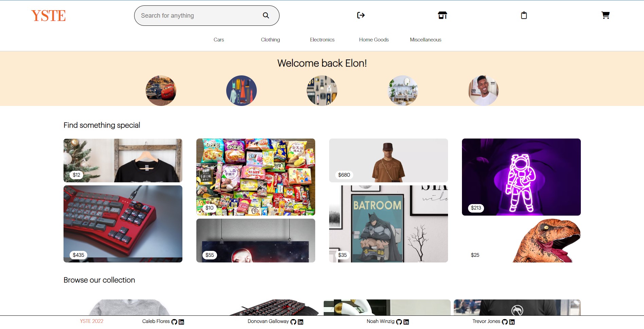This screenshot has width=644, height=329.
Task: Select the Cars circular category image
Action: coord(161,91)
